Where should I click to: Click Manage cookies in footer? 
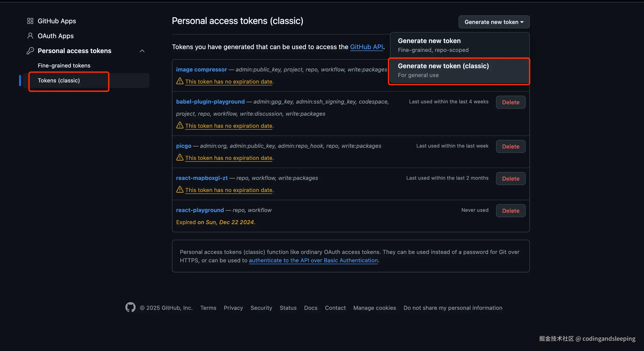[x=374, y=308]
